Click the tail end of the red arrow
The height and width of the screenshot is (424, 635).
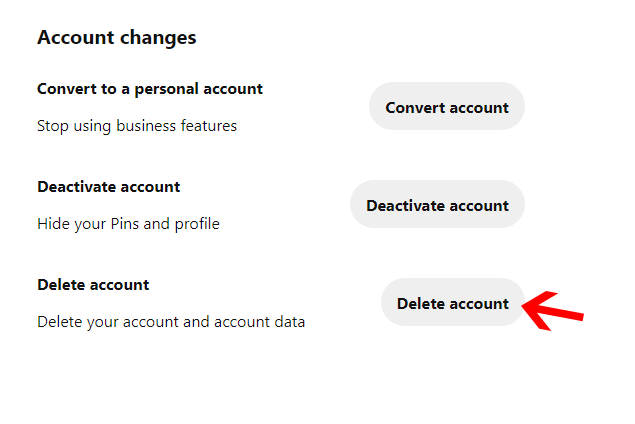click(581, 317)
